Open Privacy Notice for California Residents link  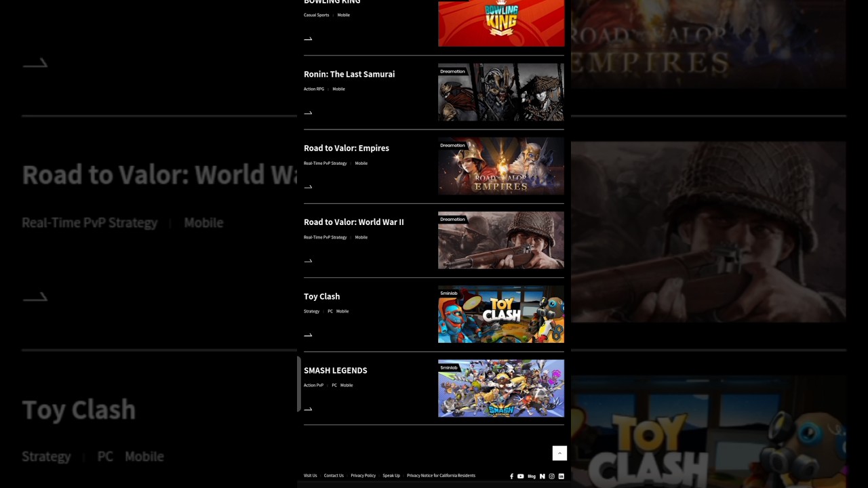coord(441,476)
